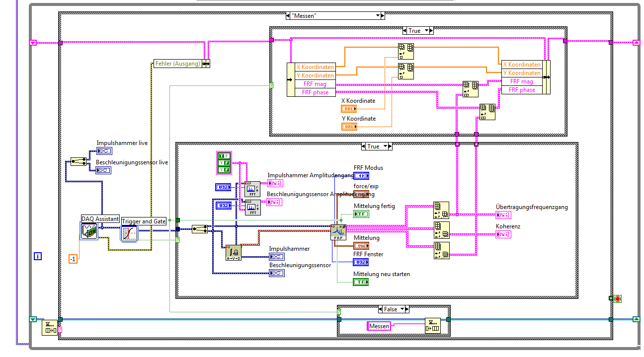
Task: Open the pink Messen enum constant
Action: pyautogui.click(x=379, y=326)
